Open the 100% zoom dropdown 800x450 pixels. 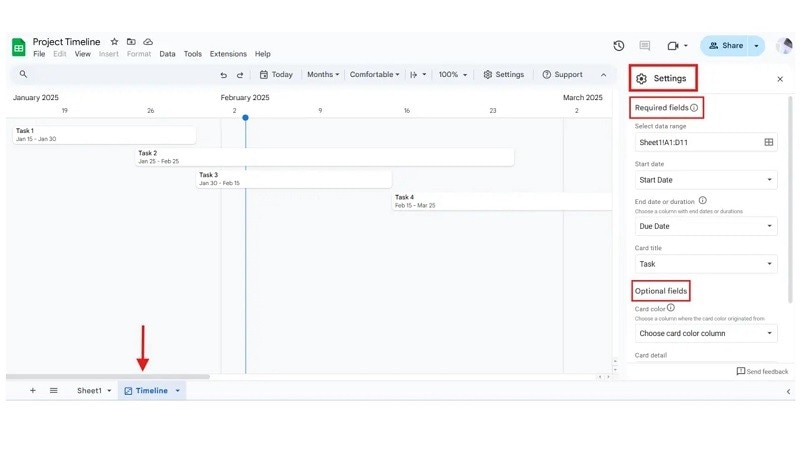pyautogui.click(x=453, y=74)
